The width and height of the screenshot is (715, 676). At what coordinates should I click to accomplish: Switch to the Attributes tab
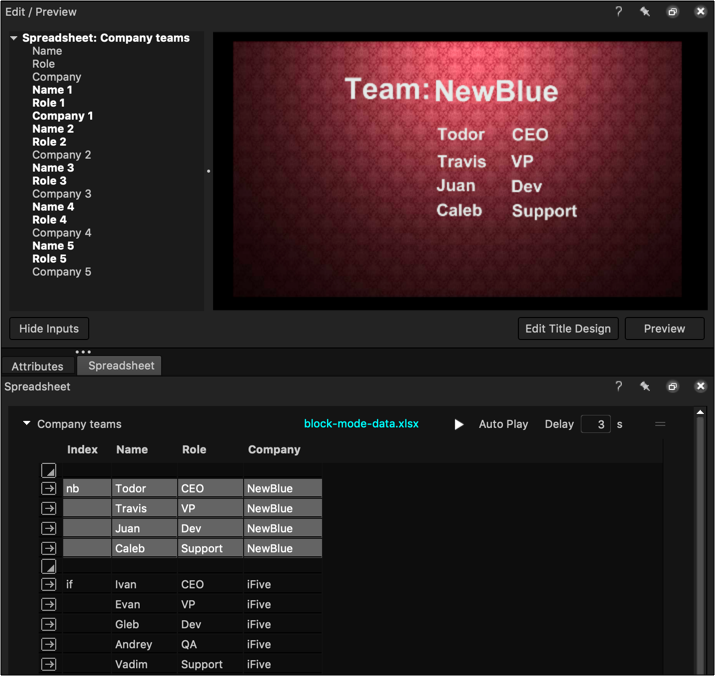(x=37, y=366)
